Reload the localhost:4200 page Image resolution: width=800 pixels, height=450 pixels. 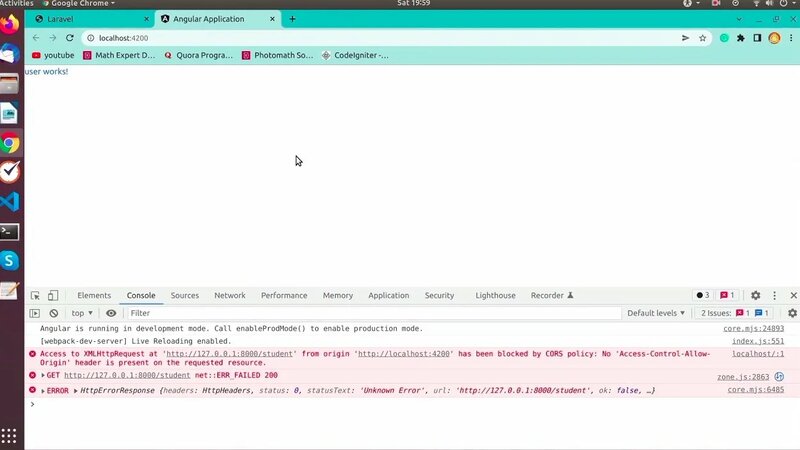coord(70,38)
